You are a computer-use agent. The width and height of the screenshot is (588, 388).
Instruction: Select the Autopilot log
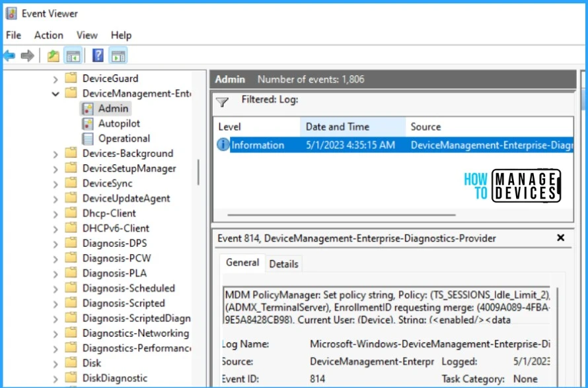click(x=119, y=123)
